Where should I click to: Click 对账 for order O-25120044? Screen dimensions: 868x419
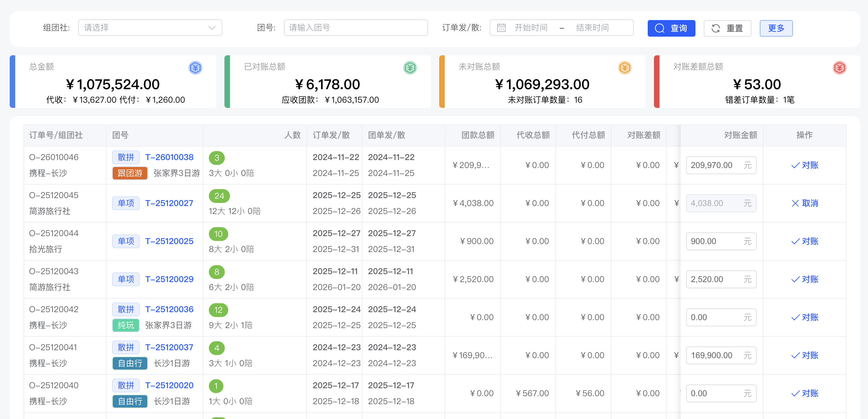[x=805, y=241]
